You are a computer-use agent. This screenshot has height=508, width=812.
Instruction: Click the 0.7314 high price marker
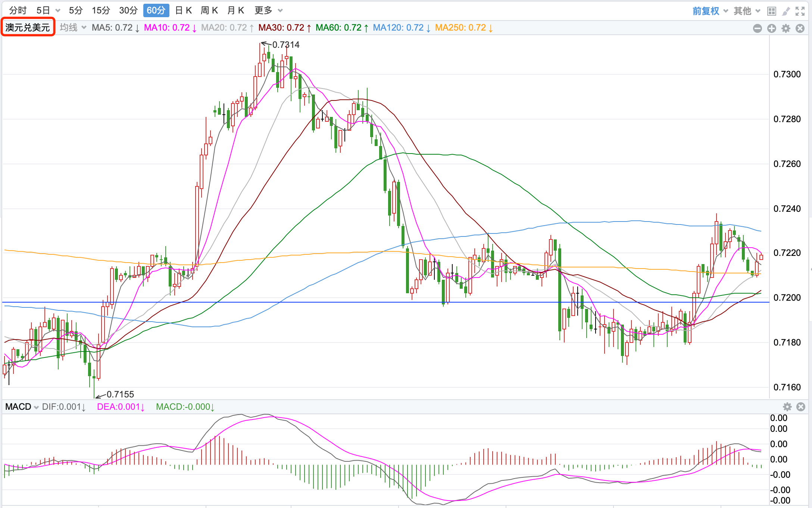[x=285, y=45]
